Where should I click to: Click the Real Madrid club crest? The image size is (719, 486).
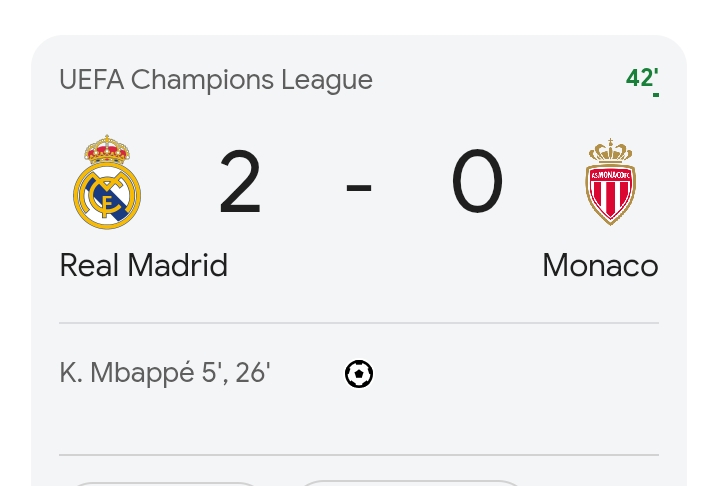107,182
